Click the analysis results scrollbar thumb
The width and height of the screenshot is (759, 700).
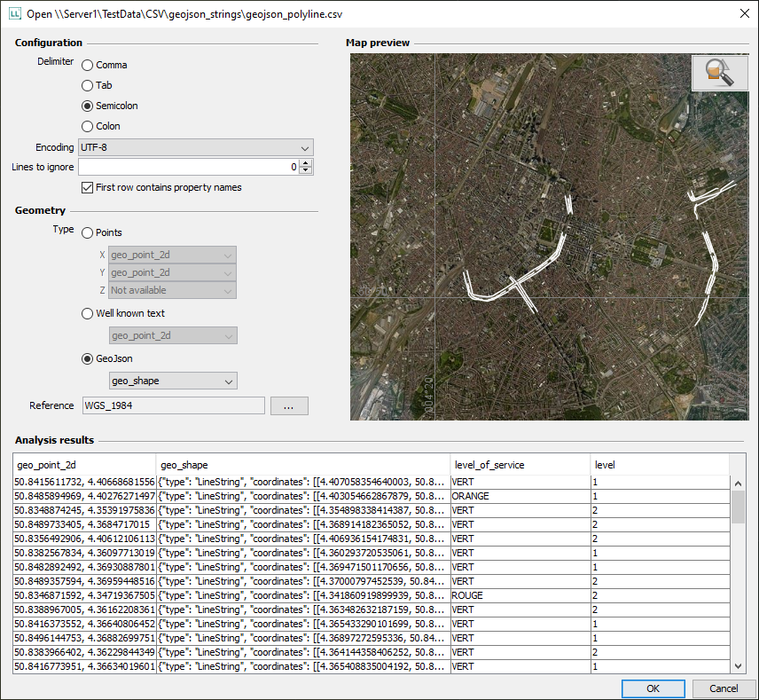(738, 507)
